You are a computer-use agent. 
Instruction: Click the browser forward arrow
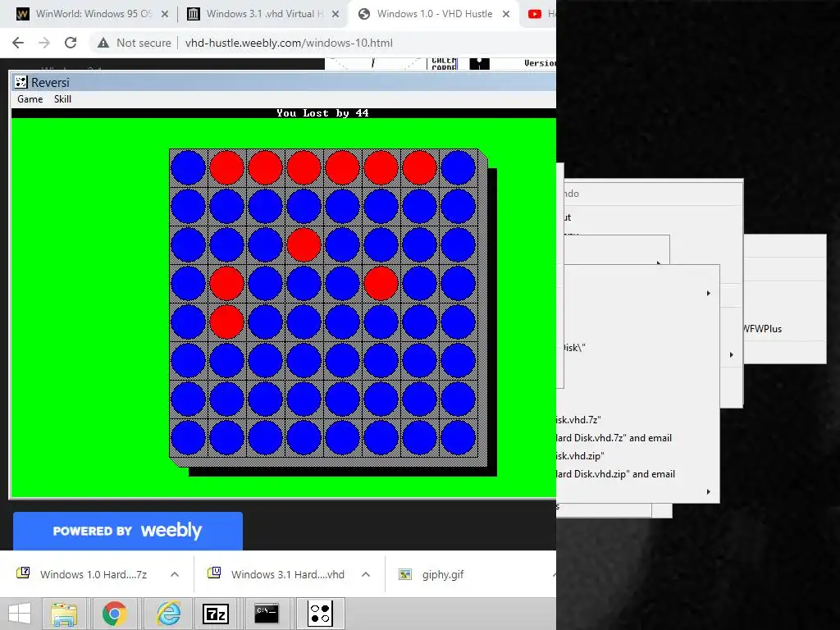click(x=44, y=43)
